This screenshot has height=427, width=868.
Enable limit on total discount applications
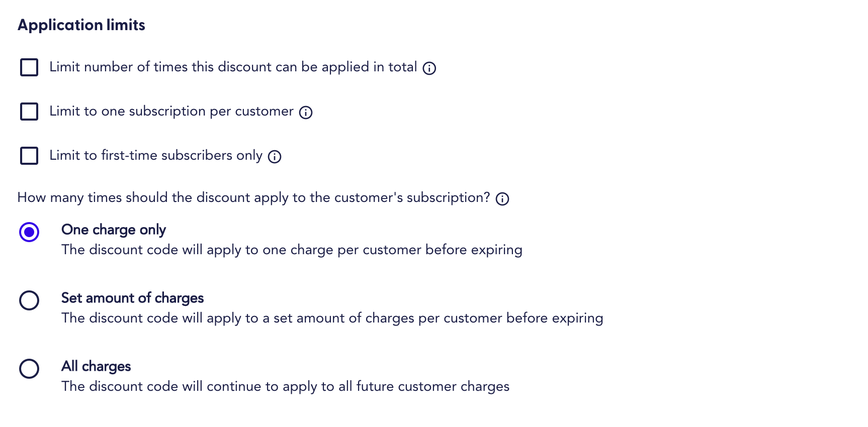pos(29,67)
